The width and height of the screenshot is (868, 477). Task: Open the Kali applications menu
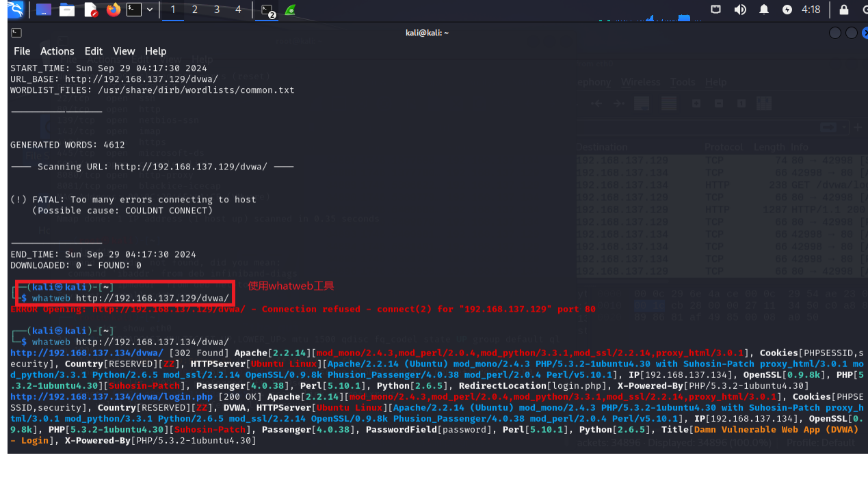[14, 10]
